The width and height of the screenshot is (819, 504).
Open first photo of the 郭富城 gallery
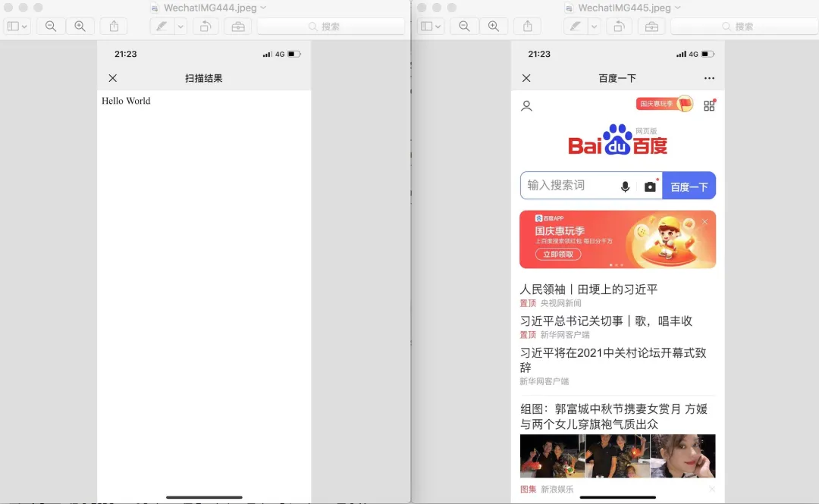tap(553, 456)
